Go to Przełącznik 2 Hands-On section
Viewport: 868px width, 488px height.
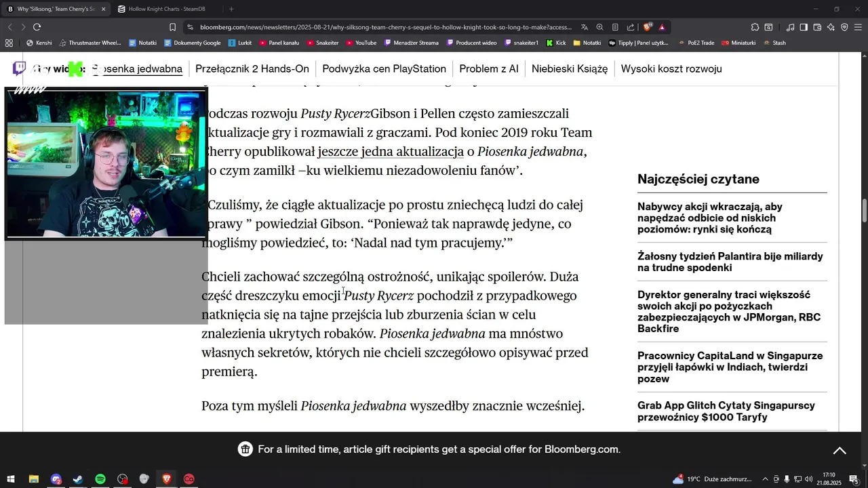[x=252, y=68]
